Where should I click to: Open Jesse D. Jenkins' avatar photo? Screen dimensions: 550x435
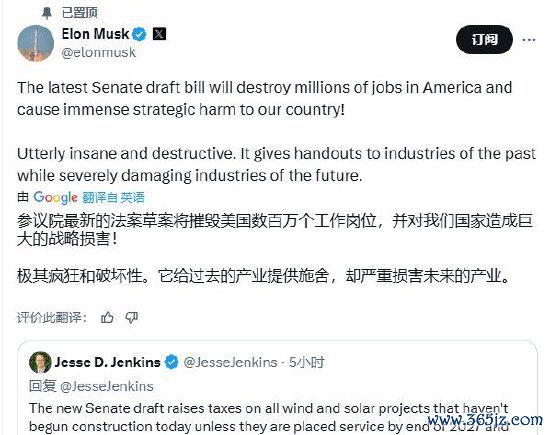tap(40, 362)
